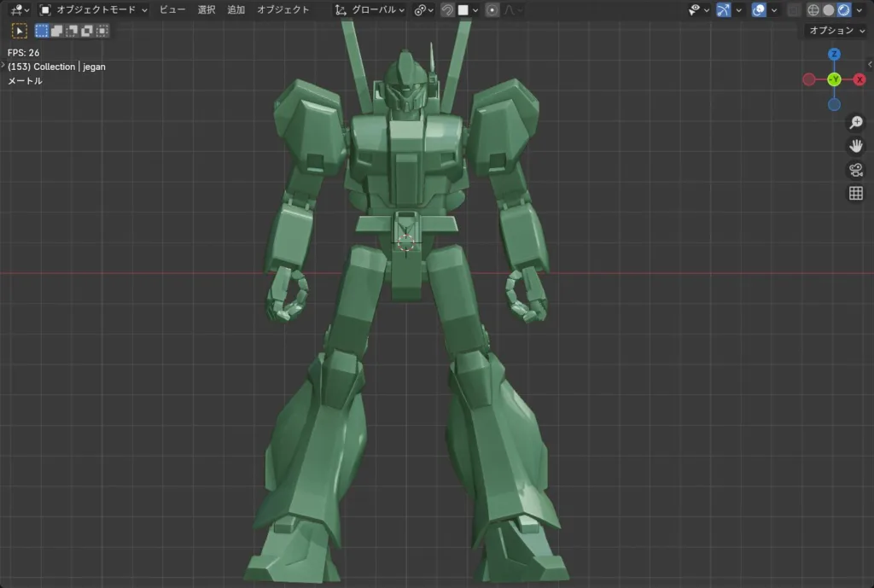
Task: Switch to camera view icon
Action: point(855,170)
